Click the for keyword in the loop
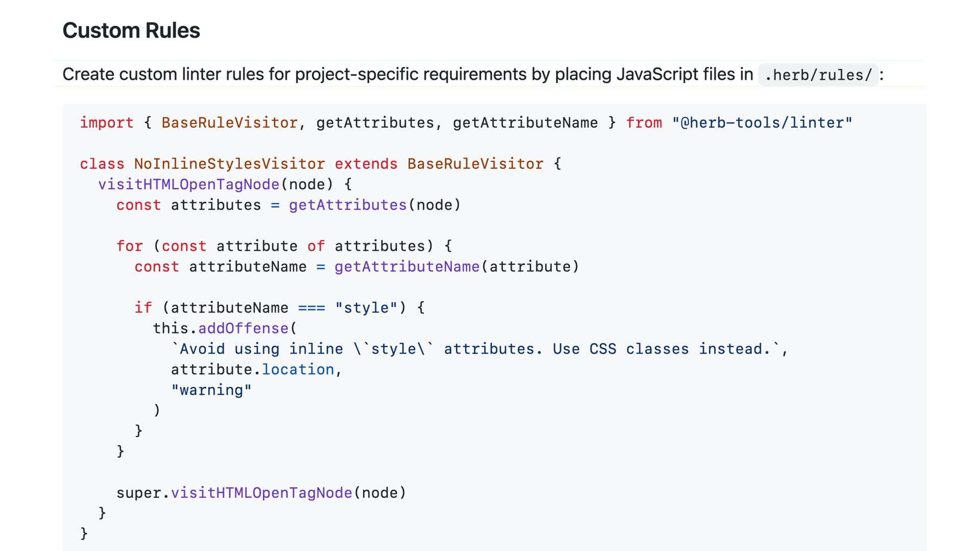Viewport: 980px width, 551px height. pyautogui.click(x=129, y=246)
